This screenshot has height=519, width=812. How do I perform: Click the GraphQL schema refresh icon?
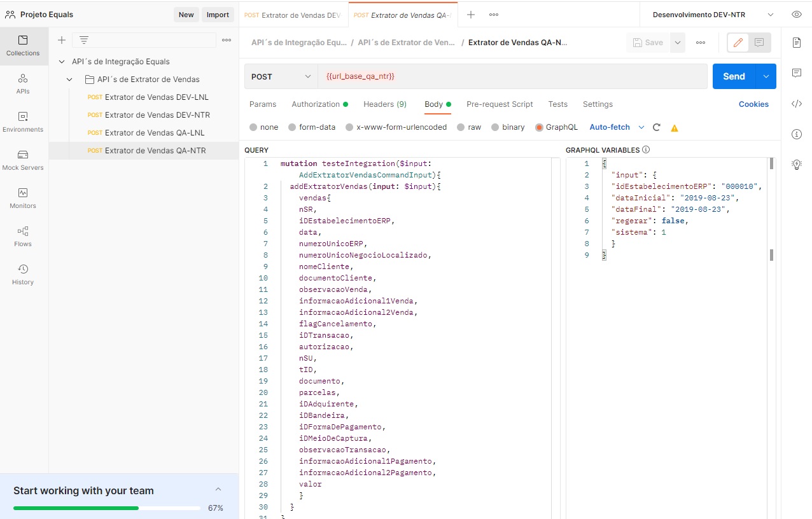[657, 127]
